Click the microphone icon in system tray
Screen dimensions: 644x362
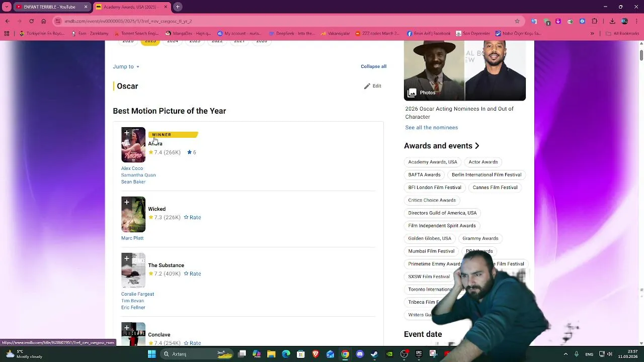pyautogui.click(x=577, y=354)
